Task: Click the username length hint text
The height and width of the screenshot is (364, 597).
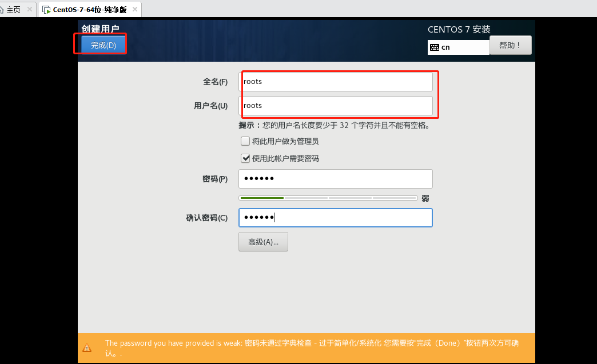Action: pos(335,125)
